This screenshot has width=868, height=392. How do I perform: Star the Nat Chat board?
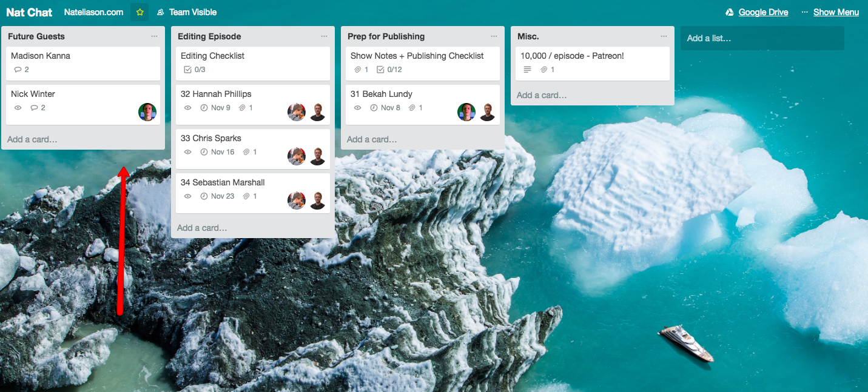pyautogui.click(x=140, y=12)
